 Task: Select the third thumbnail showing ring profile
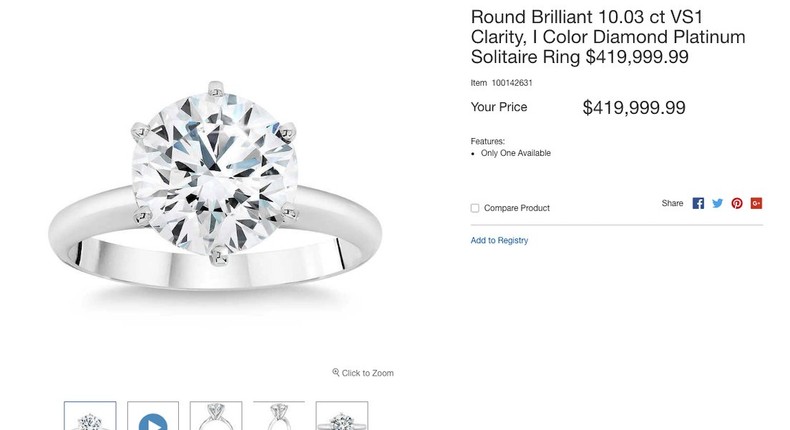(x=216, y=418)
